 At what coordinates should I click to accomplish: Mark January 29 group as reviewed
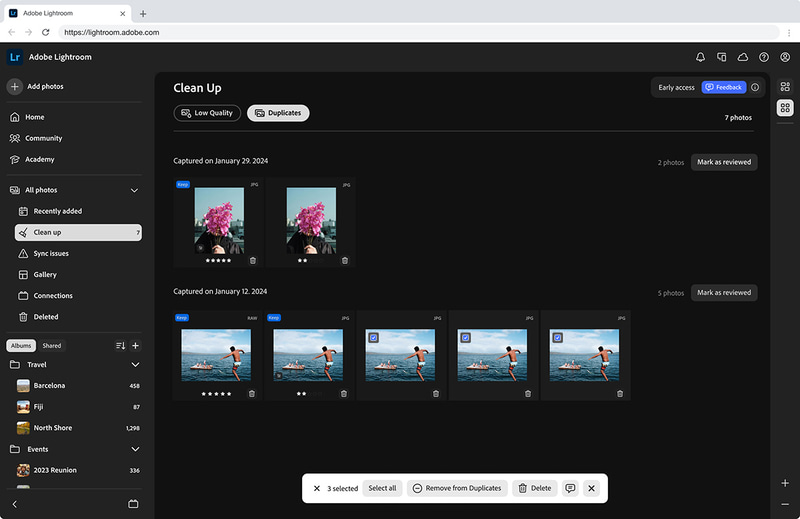tap(724, 162)
